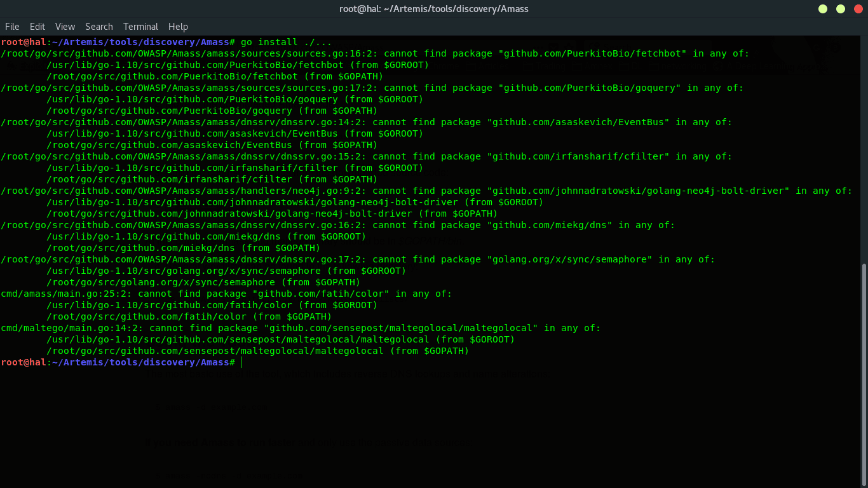Click the GOROOT path for asaskevich/EventBus
Screen dimensions: 868x488
pyautogui.click(x=235, y=133)
